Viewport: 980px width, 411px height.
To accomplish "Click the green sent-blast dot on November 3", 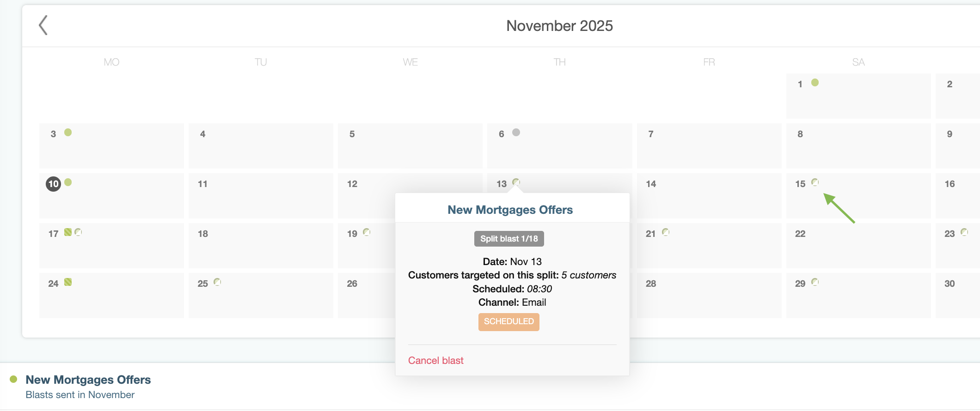I will coord(69,133).
